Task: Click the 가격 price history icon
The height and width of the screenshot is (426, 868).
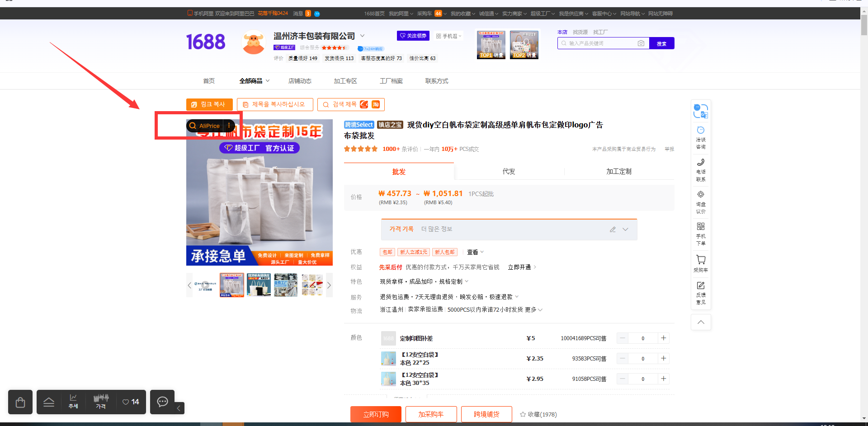Action: (x=101, y=402)
